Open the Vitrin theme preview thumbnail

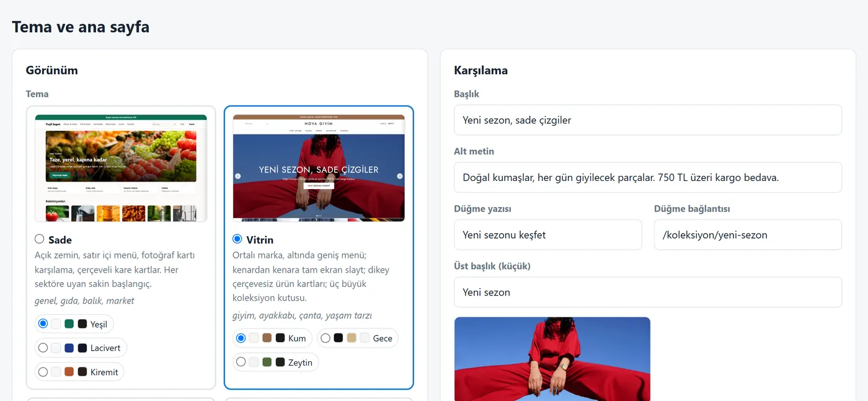[319, 168]
